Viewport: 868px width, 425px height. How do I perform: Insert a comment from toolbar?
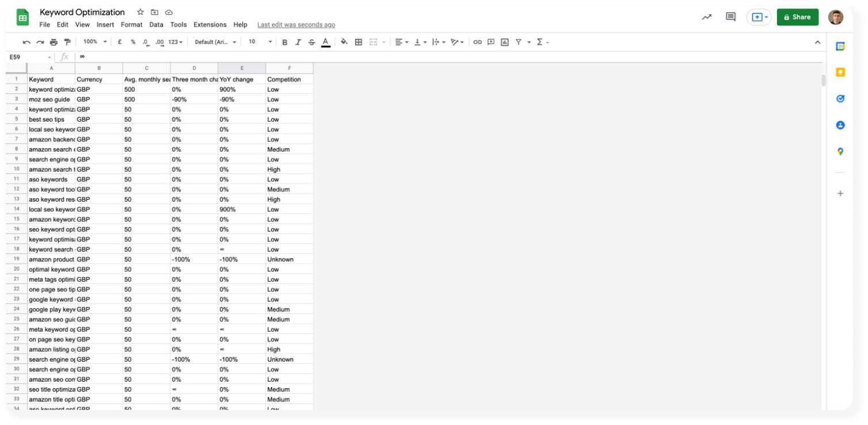(491, 42)
